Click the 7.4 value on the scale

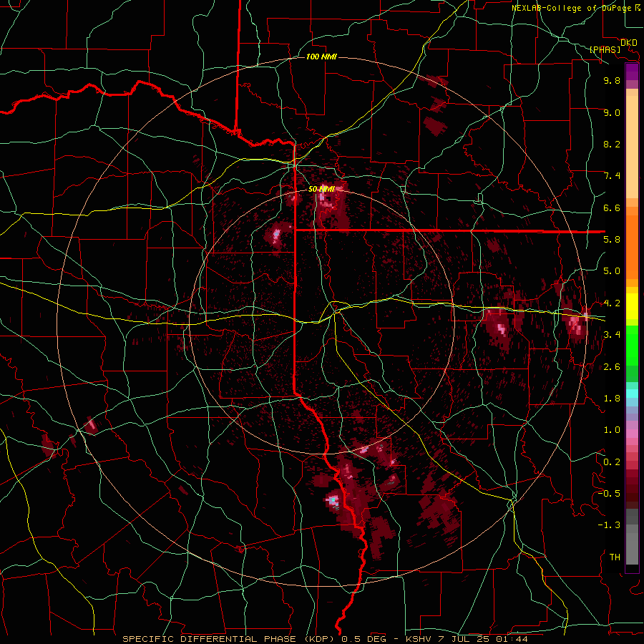(x=612, y=176)
